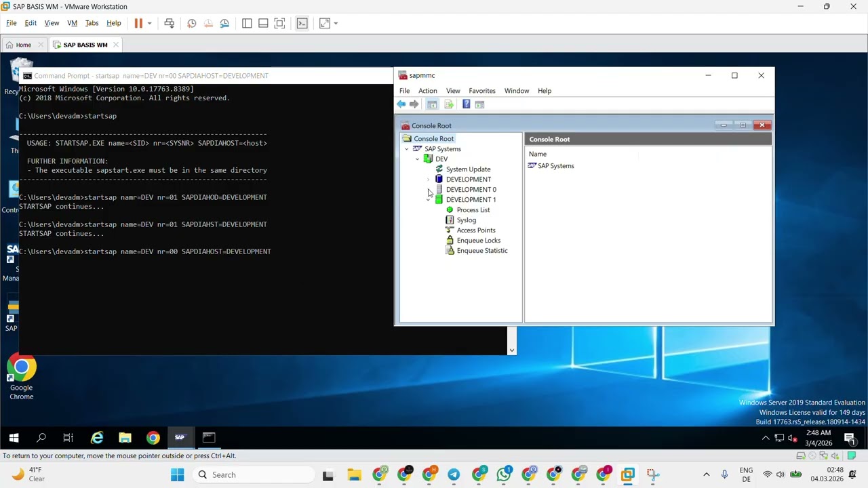Close the SAP BASIS WM tab
The height and width of the screenshot is (488, 868).
coord(116,45)
